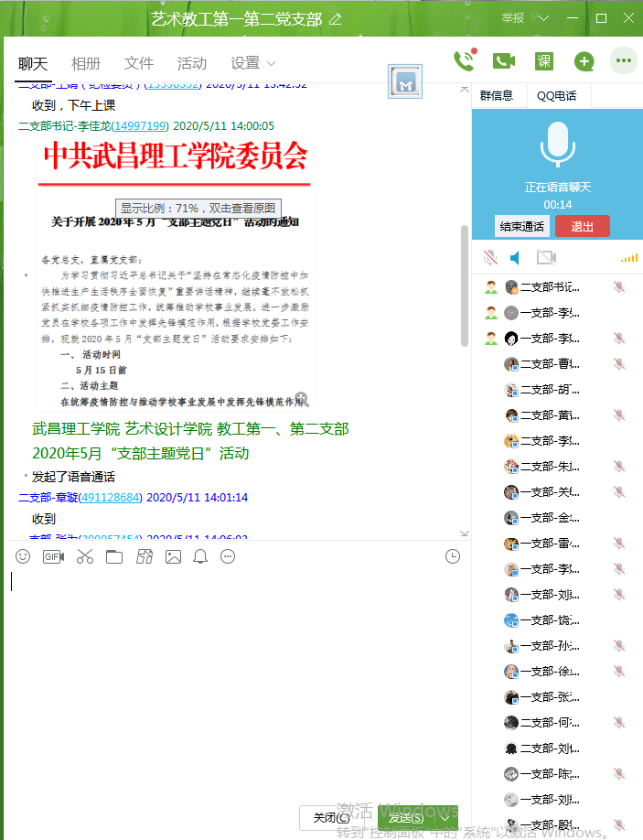This screenshot has height=840, width=643.
Task: Open message history clock icon
Action: pyautogui.click(x=453, y=556)
